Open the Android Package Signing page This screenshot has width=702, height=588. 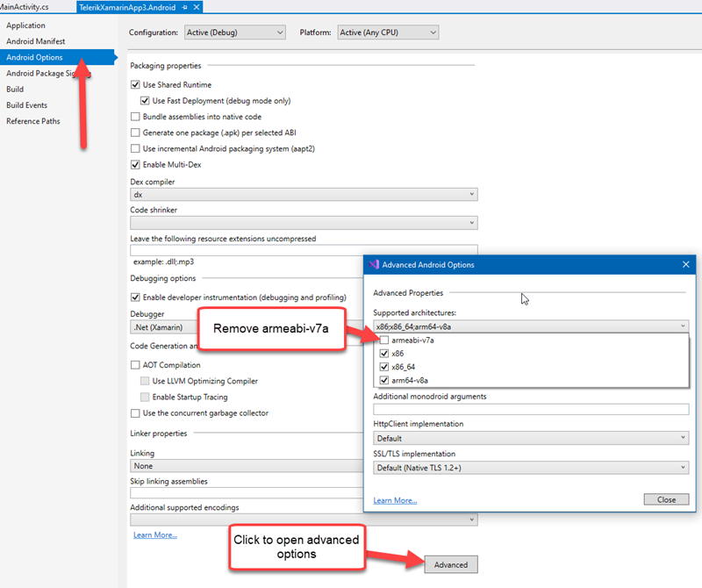(48, 74)
